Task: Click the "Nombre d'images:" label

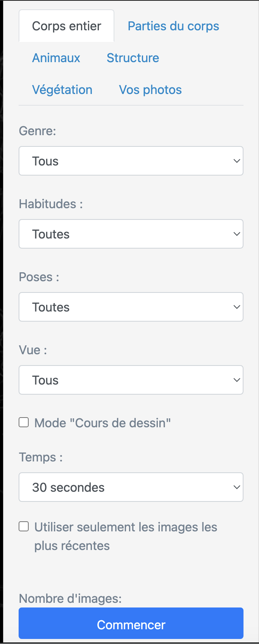Action: pyautogui.click(x=70, y=599)
